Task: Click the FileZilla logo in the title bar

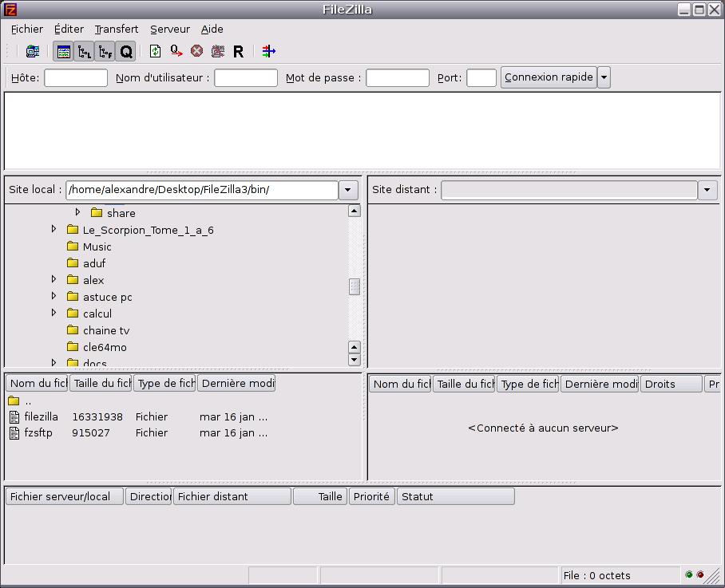Action: (x=10, y=10)
